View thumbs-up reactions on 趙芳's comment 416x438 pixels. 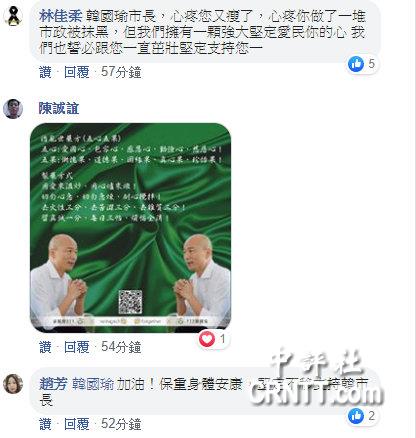[362, 416]
